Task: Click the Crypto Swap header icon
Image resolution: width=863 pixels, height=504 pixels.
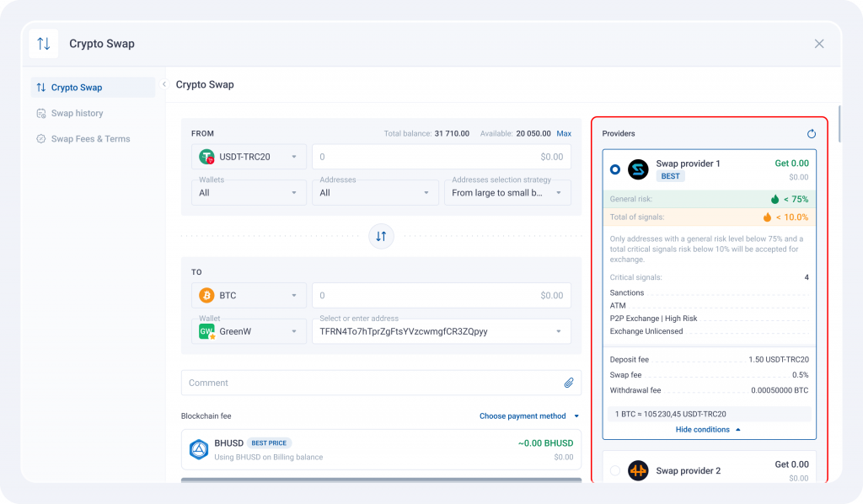Action: pos(44,44)
